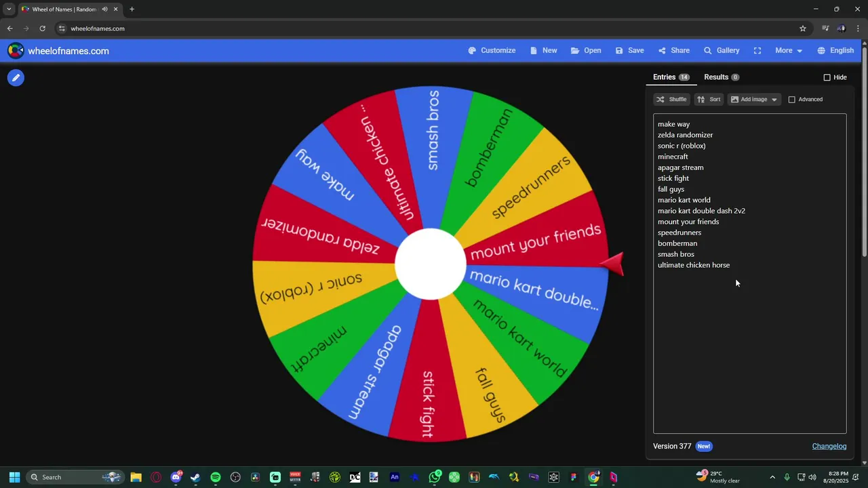Click the 'fall guys' entry line

pos(671,189)
